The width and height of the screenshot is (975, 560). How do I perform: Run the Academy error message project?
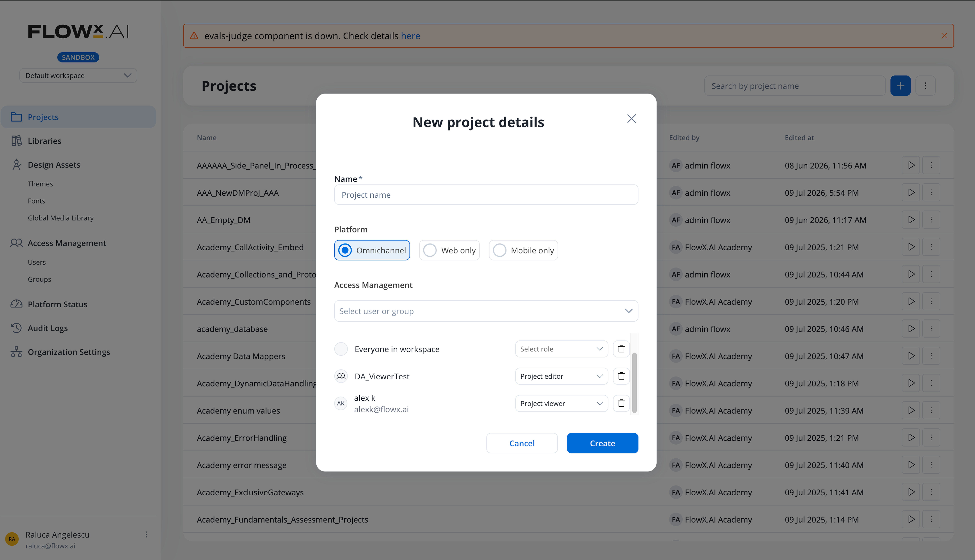(911, 465)
